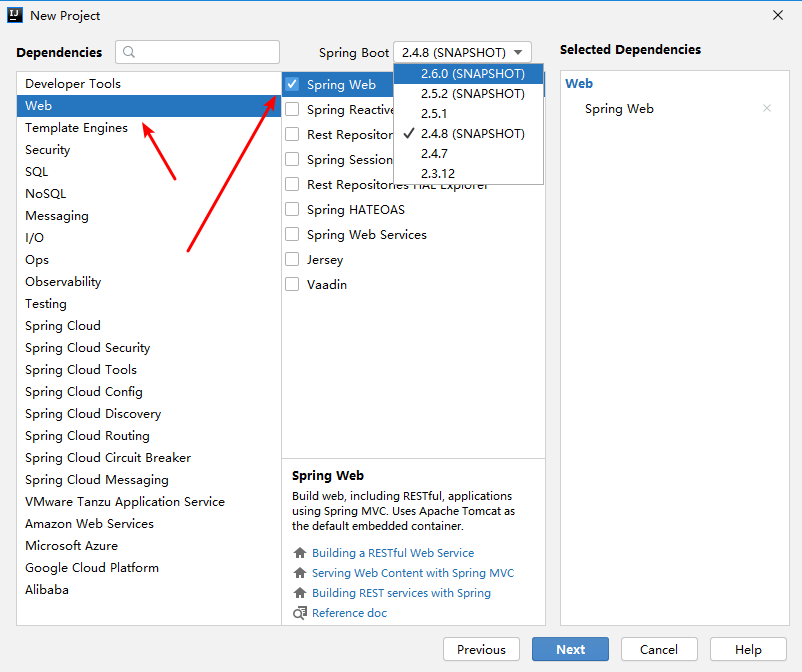Go to the Previous step
802x672 pixels.
(481, 649)
